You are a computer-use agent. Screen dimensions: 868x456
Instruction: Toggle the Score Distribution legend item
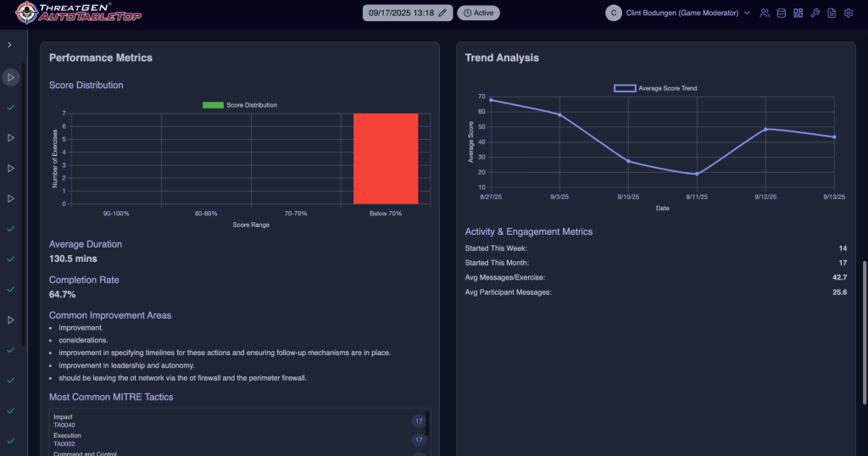click(240, 105)
